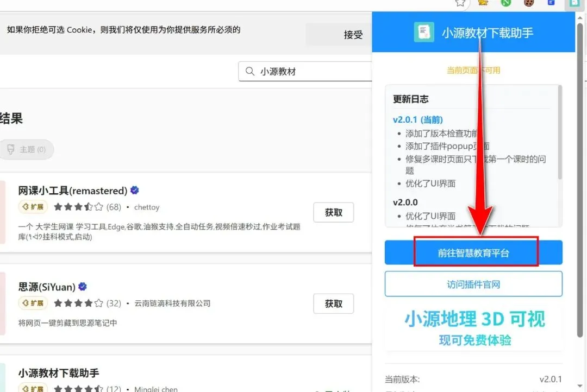Viewport: 587px width, 392px height.
Task: Click the (68) review count
Action: coord(114,207)
